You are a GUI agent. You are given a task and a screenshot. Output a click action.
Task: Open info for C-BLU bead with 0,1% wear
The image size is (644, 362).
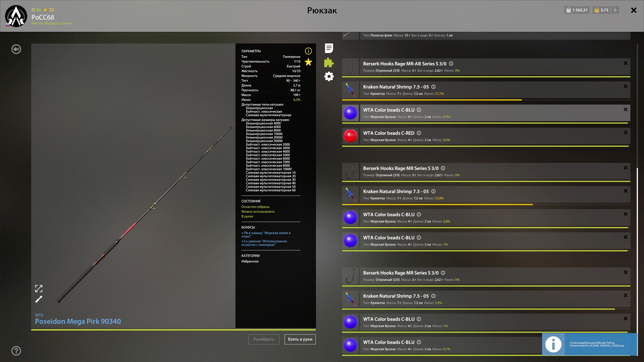point(419,342)
